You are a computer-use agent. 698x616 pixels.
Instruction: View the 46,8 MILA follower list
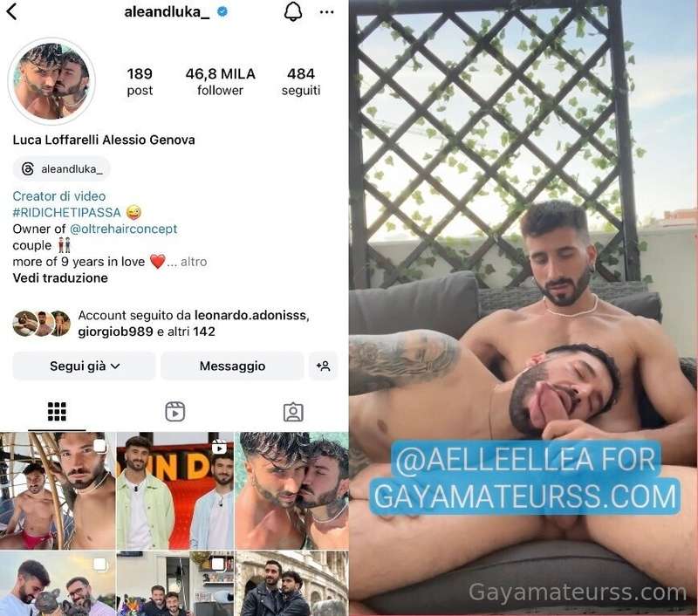click(x=221, y=81)
